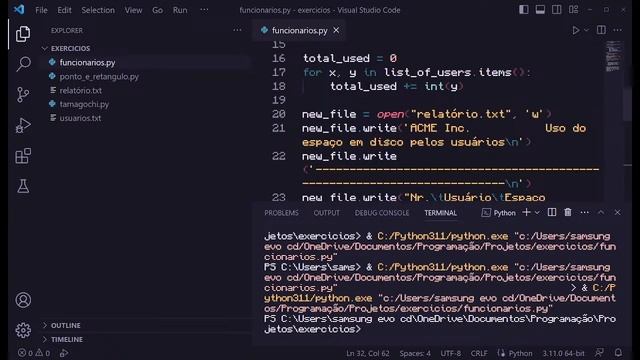The width and height of the screenshot is (640, 360).
Task: Select the Python terminal profile label
Action: coord(499,213)
